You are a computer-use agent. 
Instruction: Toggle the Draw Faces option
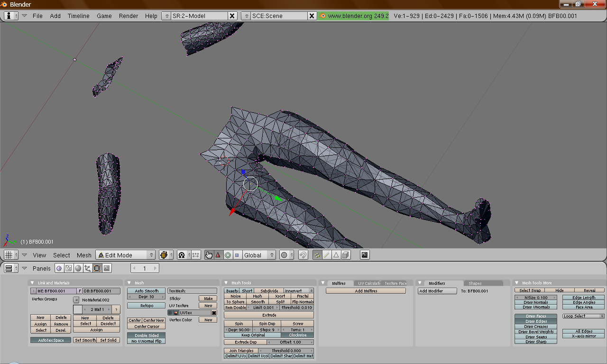click(535, 316)
